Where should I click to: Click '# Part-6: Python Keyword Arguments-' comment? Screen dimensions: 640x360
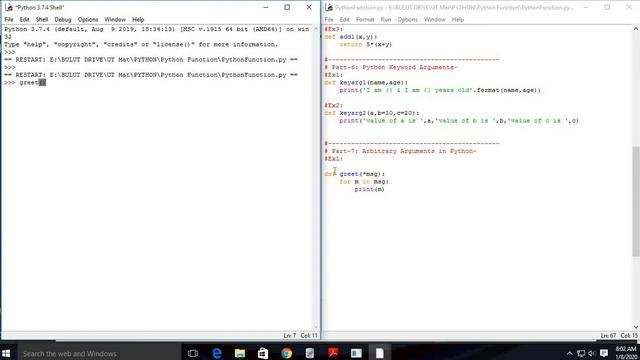[x=391, y=67]
